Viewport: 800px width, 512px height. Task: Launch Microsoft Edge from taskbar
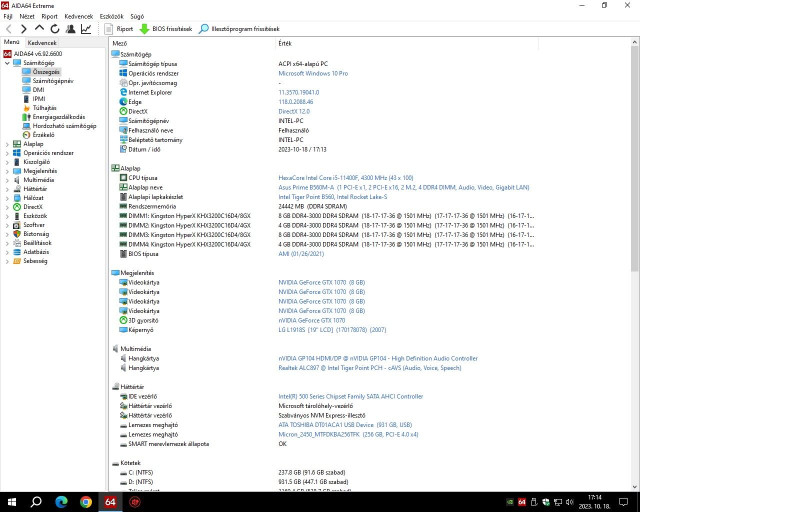(x=61, y=502)
